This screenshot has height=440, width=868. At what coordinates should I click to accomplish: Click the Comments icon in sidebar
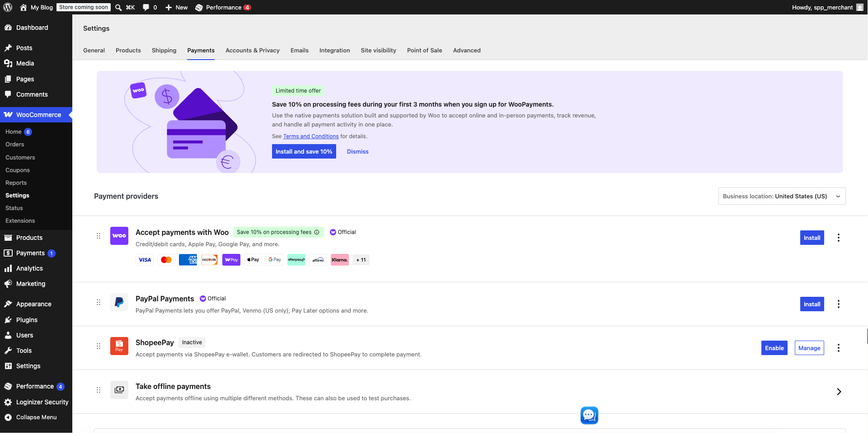coord(8,94)
